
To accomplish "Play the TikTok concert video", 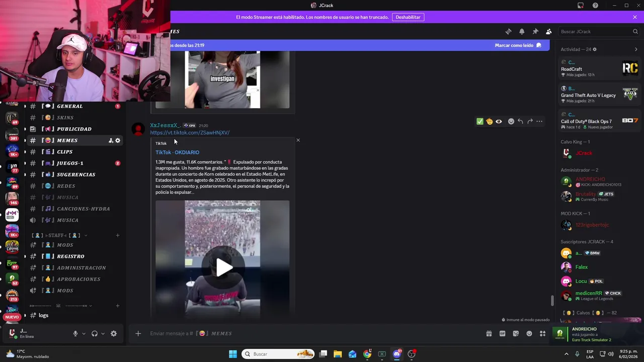I will [222, 267].
